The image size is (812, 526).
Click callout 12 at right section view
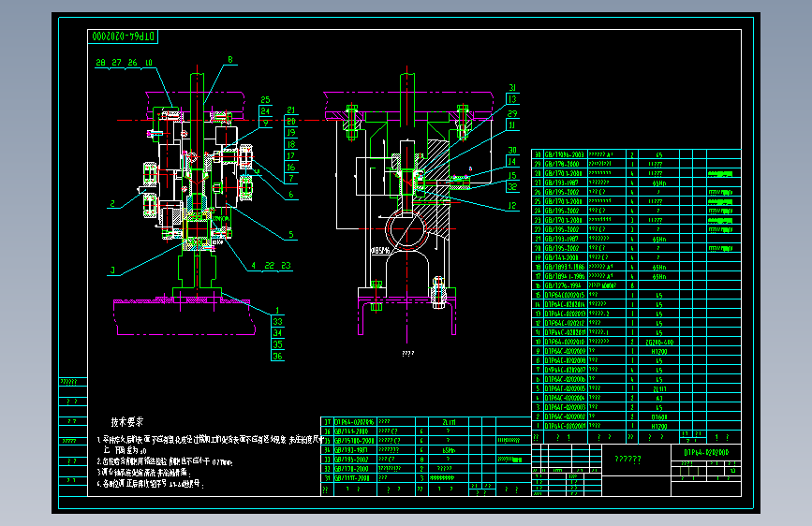click(512, 206)
